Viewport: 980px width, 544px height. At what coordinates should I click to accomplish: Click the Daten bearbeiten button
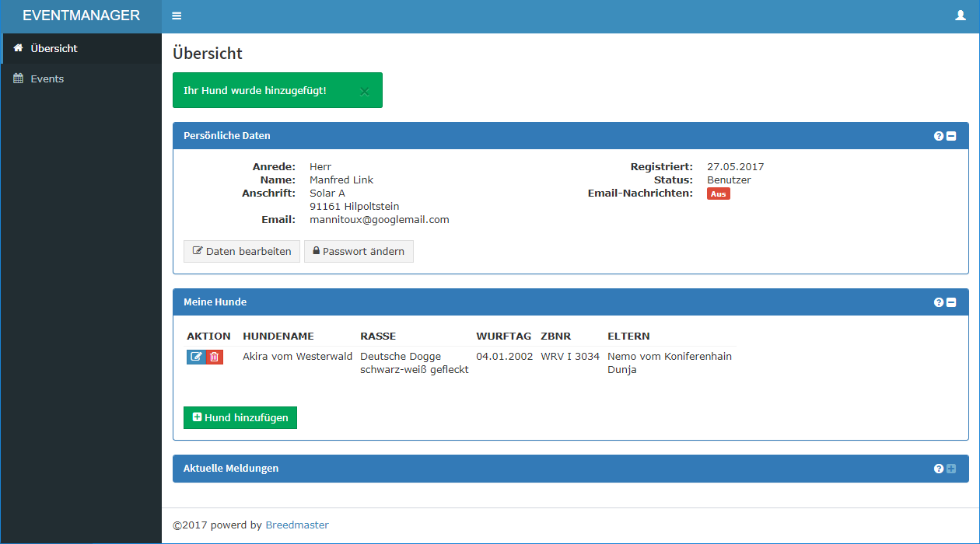241,251
